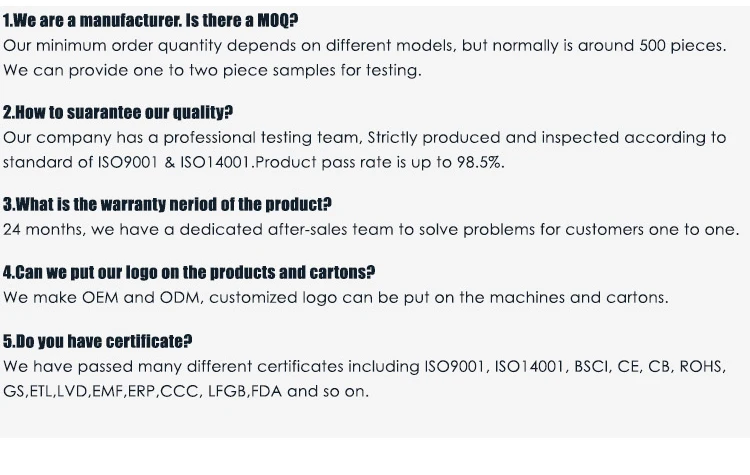
Task: Click the warranty period question heading
Action: [167, 205]
